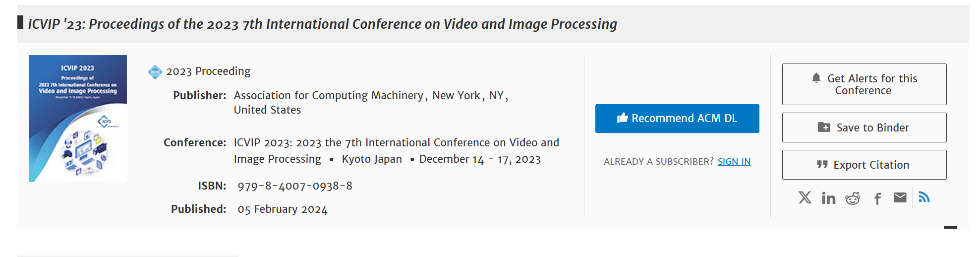
Task: Open the ICVIP 2023 cover thumbnail
Action: tap(78, 119)
